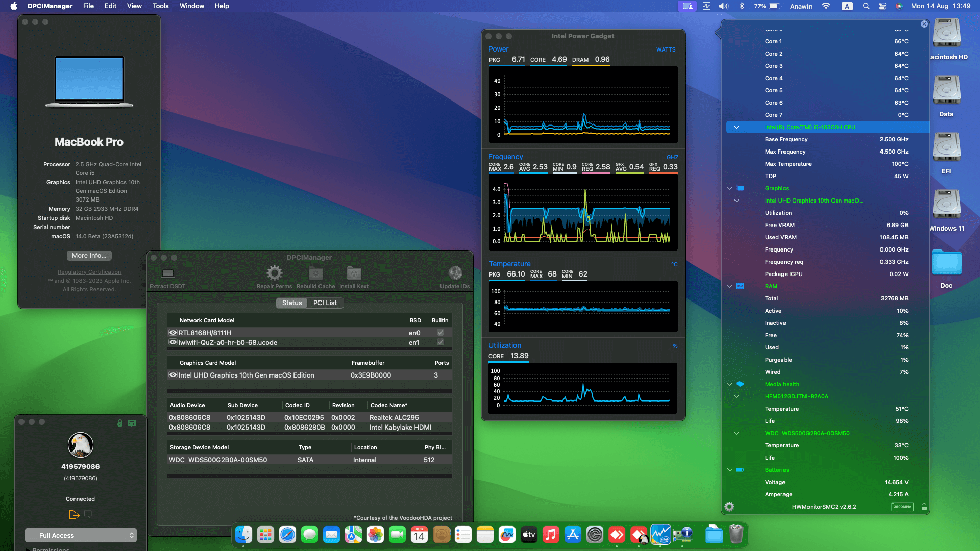The image size is (980, 551).
Task: Open the Tools menu
Action: 160,6
